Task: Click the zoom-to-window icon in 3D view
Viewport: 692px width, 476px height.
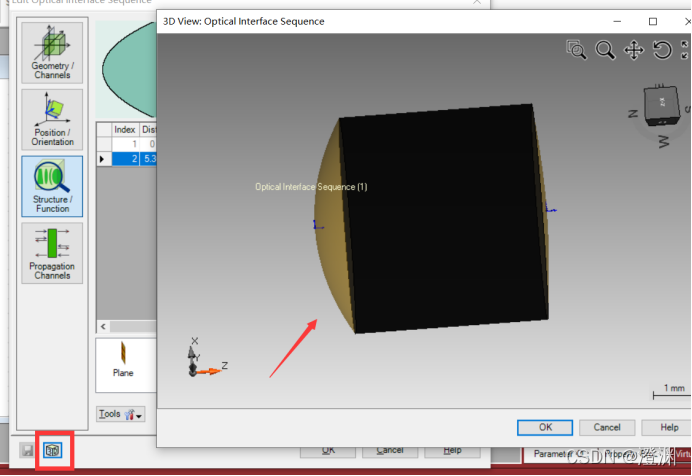Action: [576, 50]
